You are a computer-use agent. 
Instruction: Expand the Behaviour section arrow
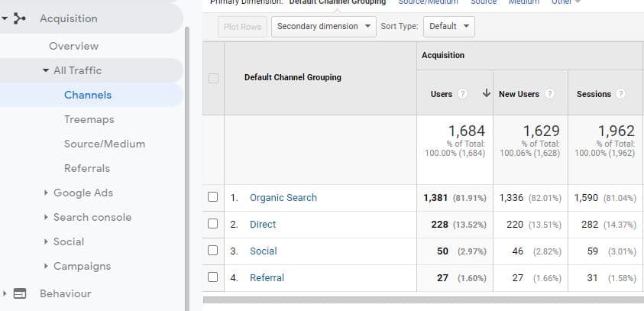(5, 293)
